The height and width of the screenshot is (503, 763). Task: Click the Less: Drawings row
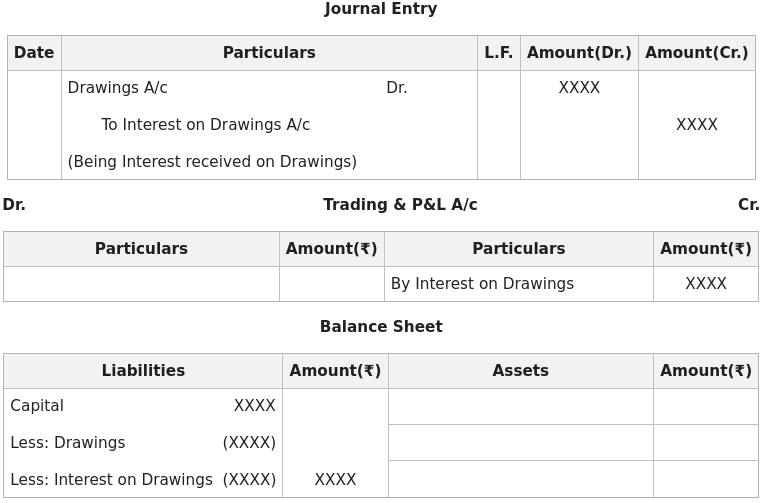143,443
